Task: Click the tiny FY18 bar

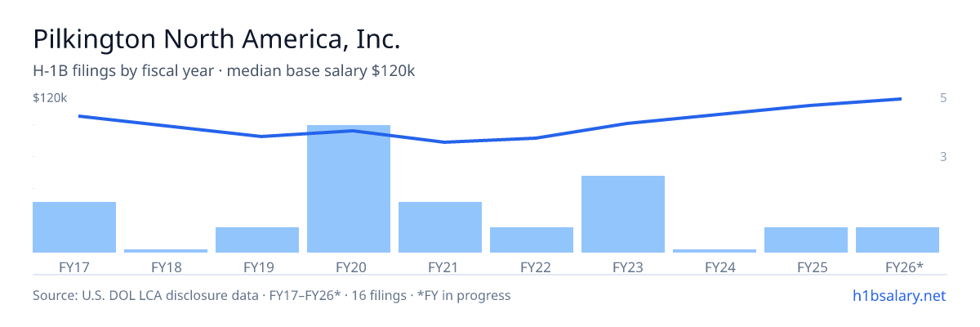Action: tap(166, 251)
